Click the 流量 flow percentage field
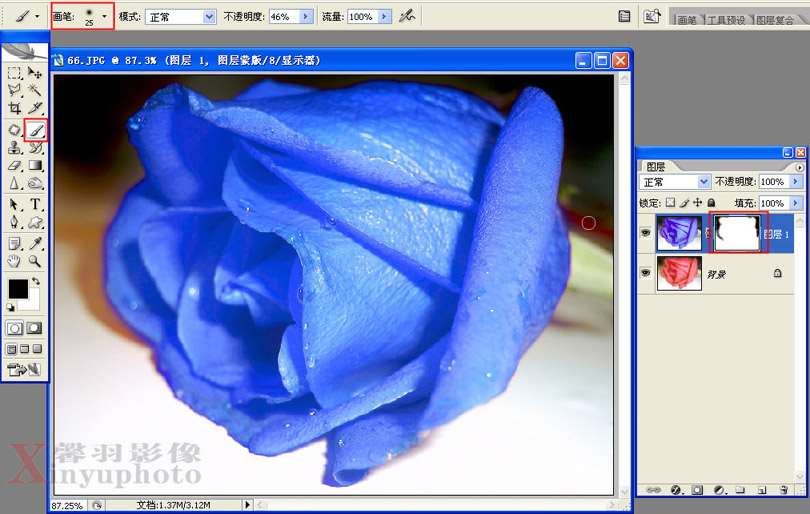This screenshot has width=810, height=514. 359,17
